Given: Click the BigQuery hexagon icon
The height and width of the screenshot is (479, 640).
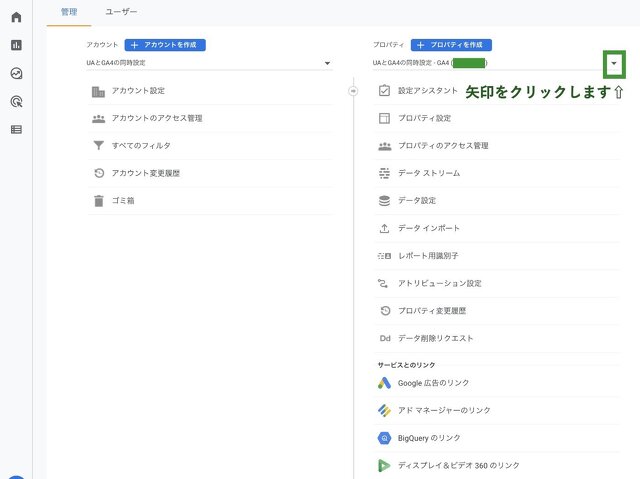Looking at the screenshot, I should pos(384,438).
